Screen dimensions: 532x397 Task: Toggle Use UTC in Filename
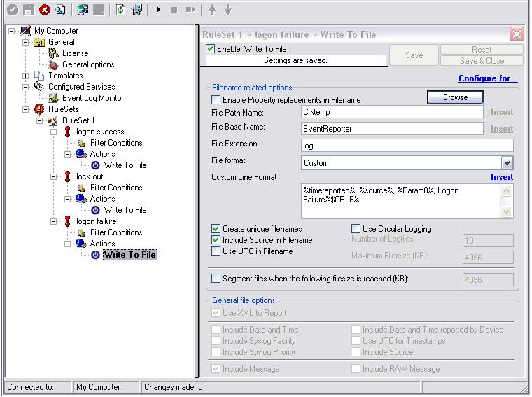click(x=216, y=251)
